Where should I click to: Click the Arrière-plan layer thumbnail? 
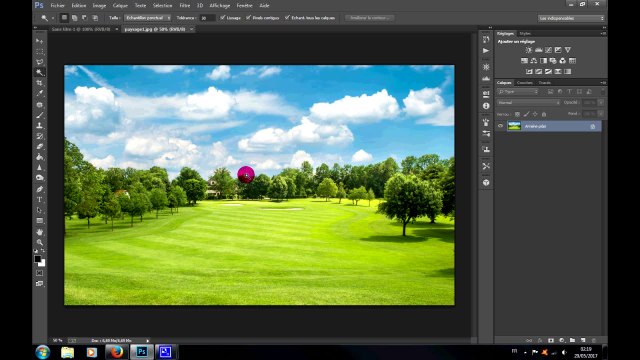[x=514, y=126]
